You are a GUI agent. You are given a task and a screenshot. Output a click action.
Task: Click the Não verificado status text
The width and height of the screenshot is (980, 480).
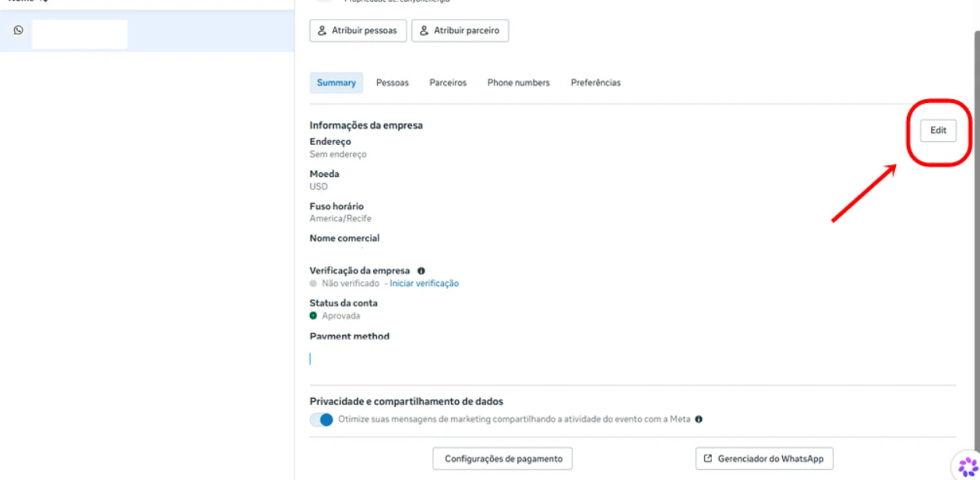click(x=351, y=284)
